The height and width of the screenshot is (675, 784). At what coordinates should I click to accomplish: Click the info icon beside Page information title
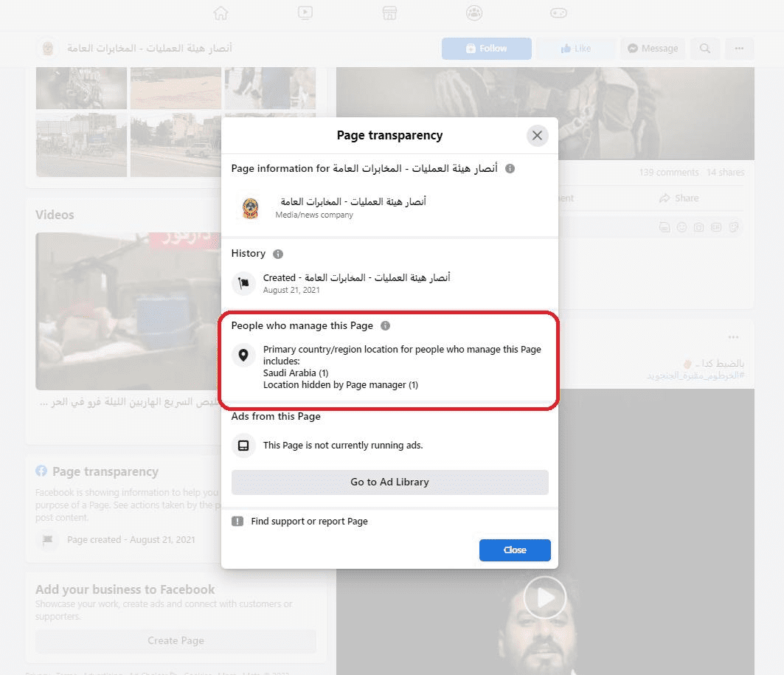point(510,168)
